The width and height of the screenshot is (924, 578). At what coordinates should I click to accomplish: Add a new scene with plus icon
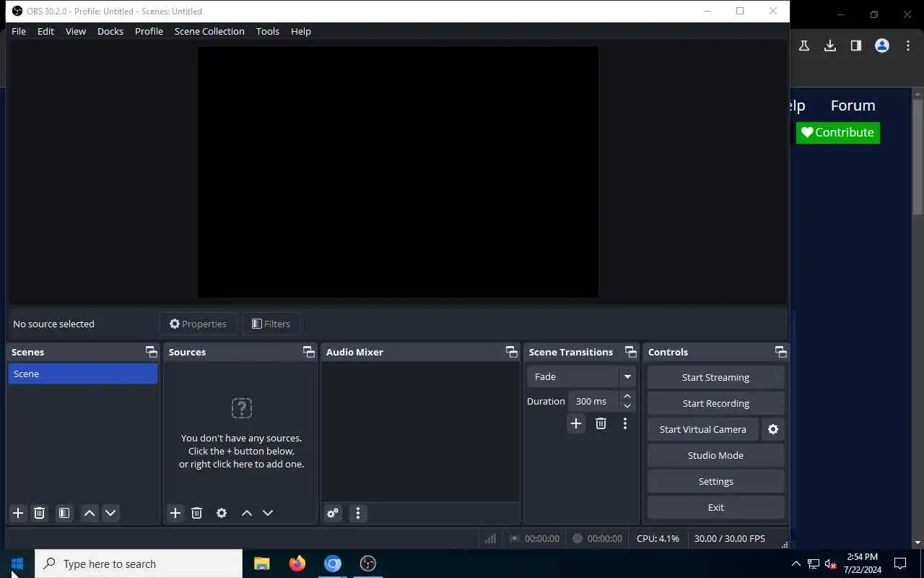(x=18, y=513)
